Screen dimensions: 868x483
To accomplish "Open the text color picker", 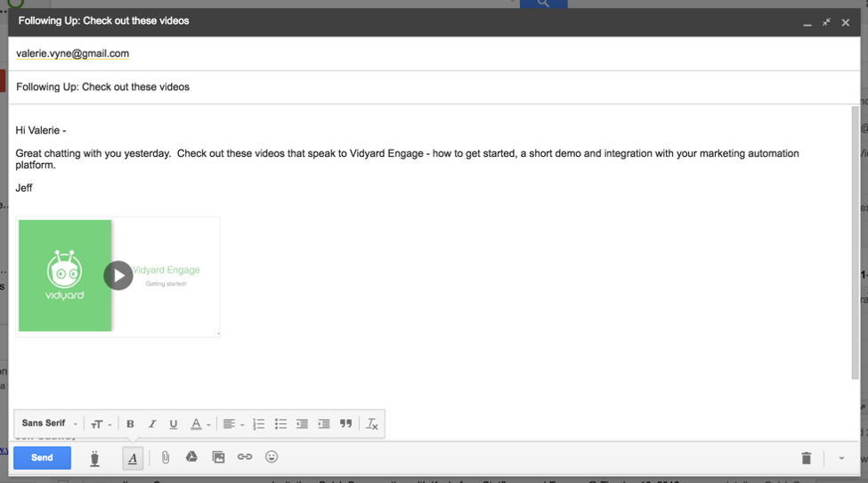I will point(199,424).
